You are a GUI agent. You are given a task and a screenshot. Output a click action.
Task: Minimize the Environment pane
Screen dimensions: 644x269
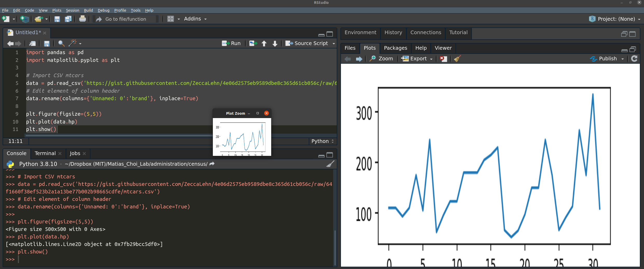click(x=624, y=34)
